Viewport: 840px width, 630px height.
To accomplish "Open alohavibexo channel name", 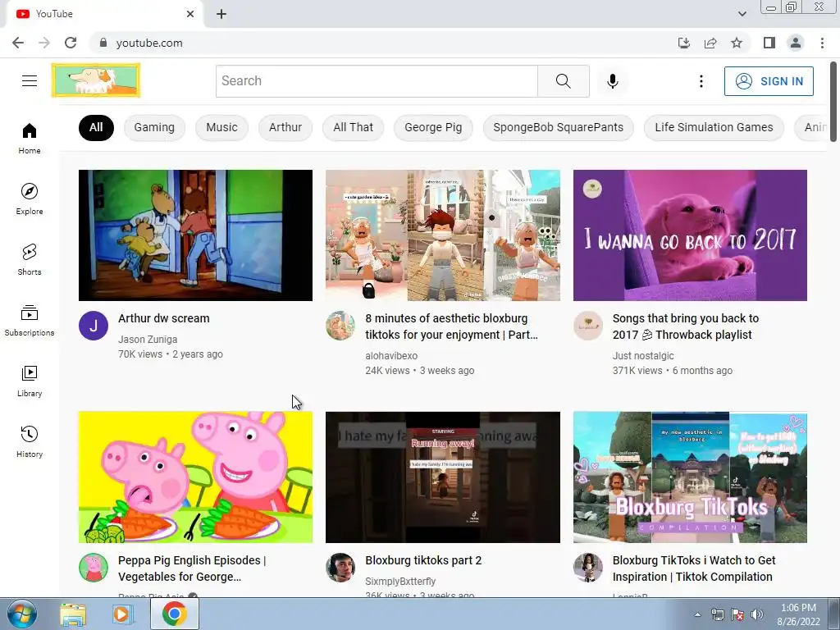I will coord(391,356).
